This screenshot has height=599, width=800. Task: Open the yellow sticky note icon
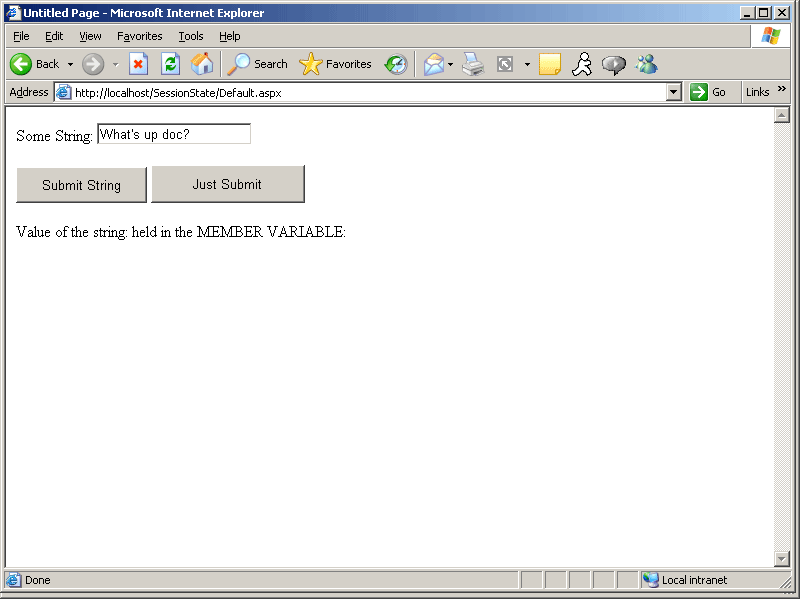pos(549,64)
